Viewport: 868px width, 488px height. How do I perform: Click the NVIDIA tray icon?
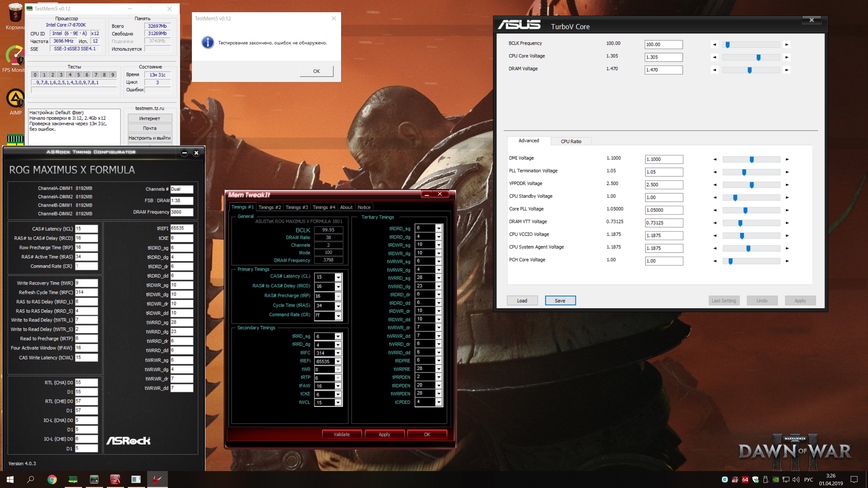(776, 480)
